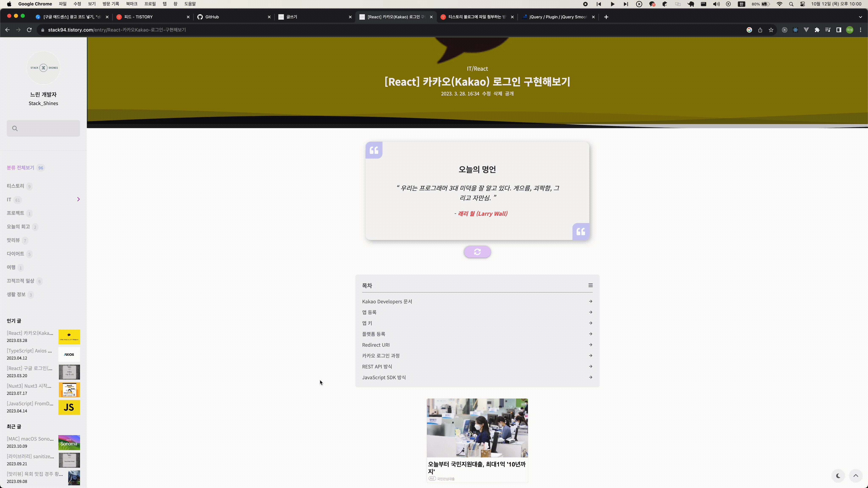
Task: Open the 프로젝트 category
Action: pyautogui.click(x=15, y=213)
